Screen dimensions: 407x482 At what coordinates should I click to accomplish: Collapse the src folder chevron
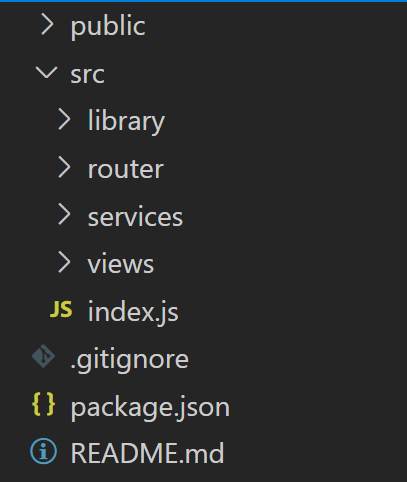(46, 72)
